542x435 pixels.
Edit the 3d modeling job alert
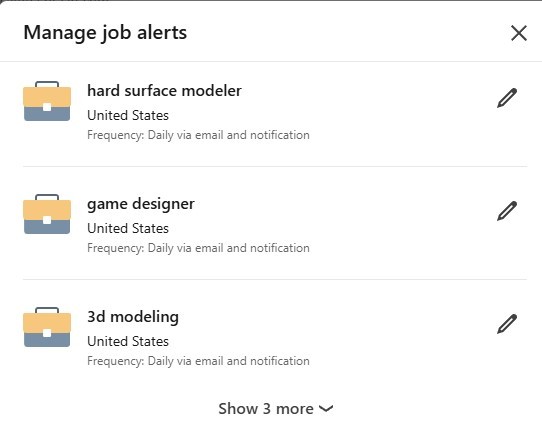[x=507, y=324]
